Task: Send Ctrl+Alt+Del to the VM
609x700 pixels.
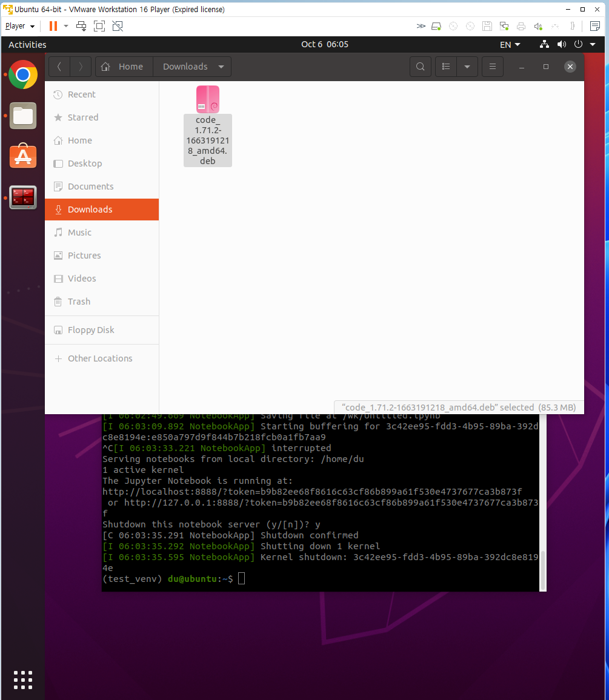Action: 81,26
